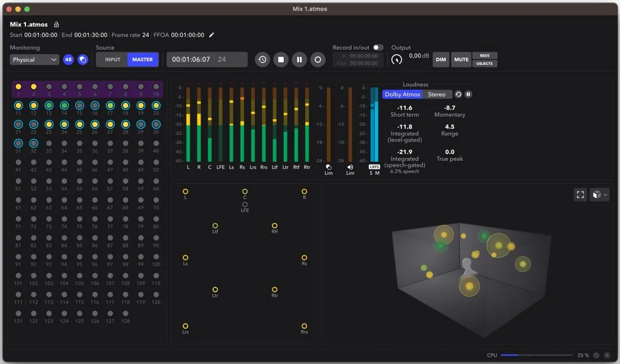This screenshot has width=620, height=364.
Task: Click the Short term value -11.6
Action: [x=404, y=108]
